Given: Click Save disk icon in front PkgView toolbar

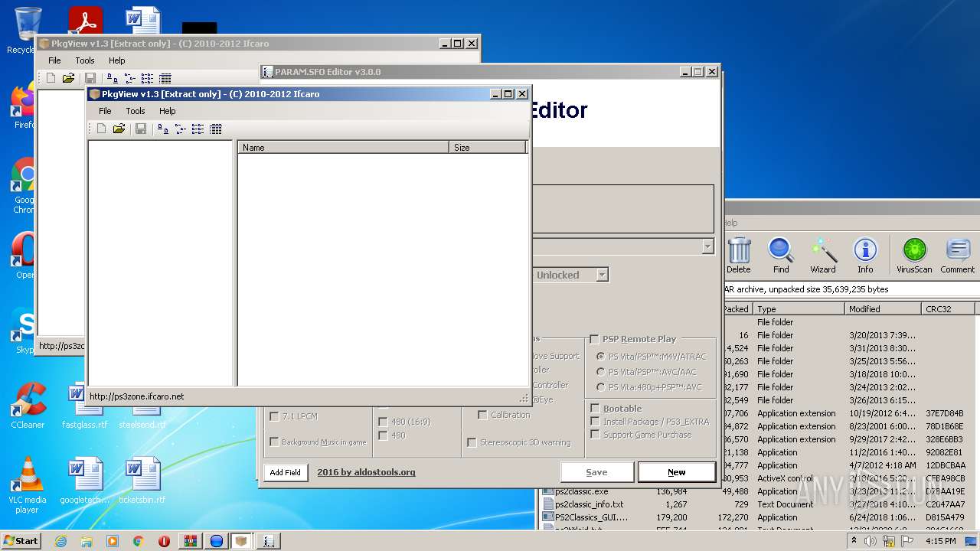Looking at the screenshot, I should tap(141, 129).
